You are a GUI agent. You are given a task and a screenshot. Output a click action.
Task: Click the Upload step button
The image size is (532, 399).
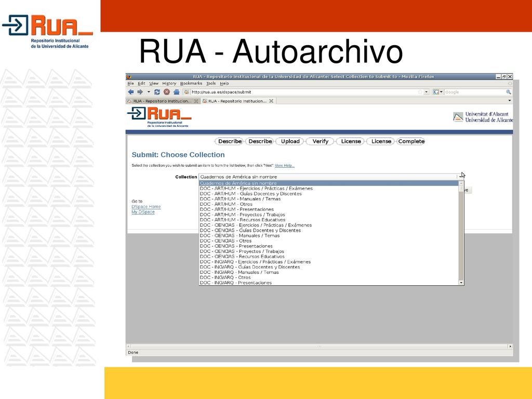290,141
